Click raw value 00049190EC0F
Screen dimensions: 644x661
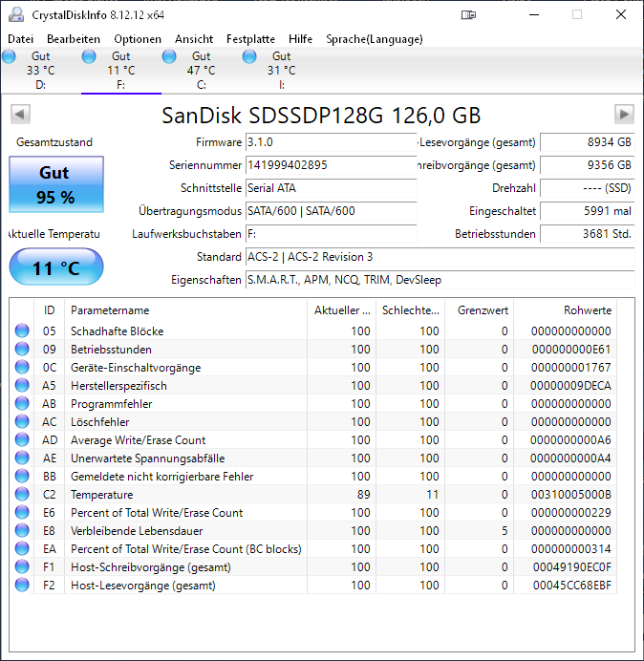pos(572,567)
